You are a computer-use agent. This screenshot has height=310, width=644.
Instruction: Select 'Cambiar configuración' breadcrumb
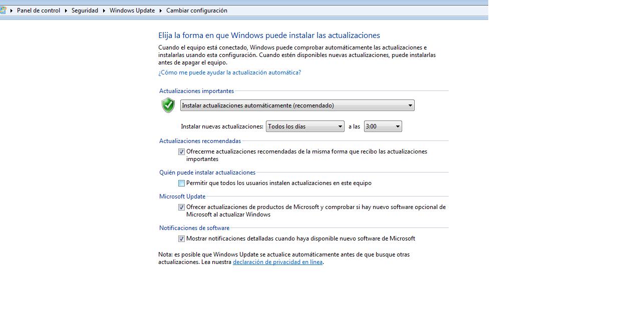pos(197,10)
